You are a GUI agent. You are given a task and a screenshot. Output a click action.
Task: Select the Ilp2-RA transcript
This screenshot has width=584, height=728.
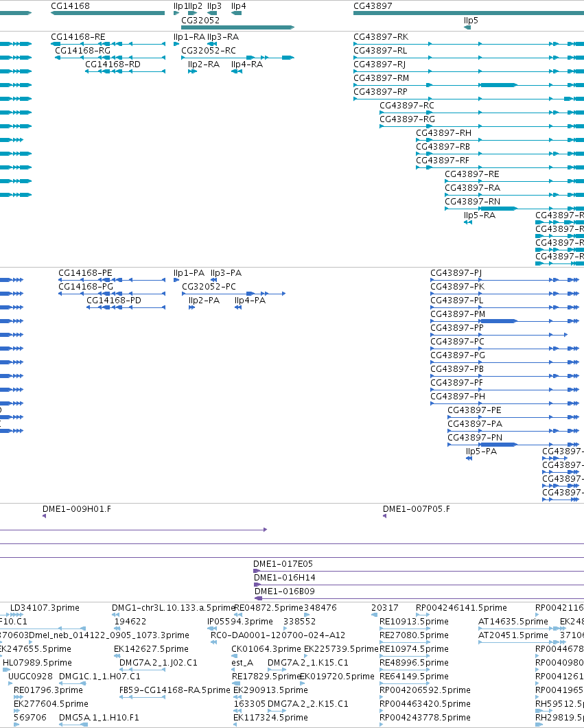pos(204,64)
